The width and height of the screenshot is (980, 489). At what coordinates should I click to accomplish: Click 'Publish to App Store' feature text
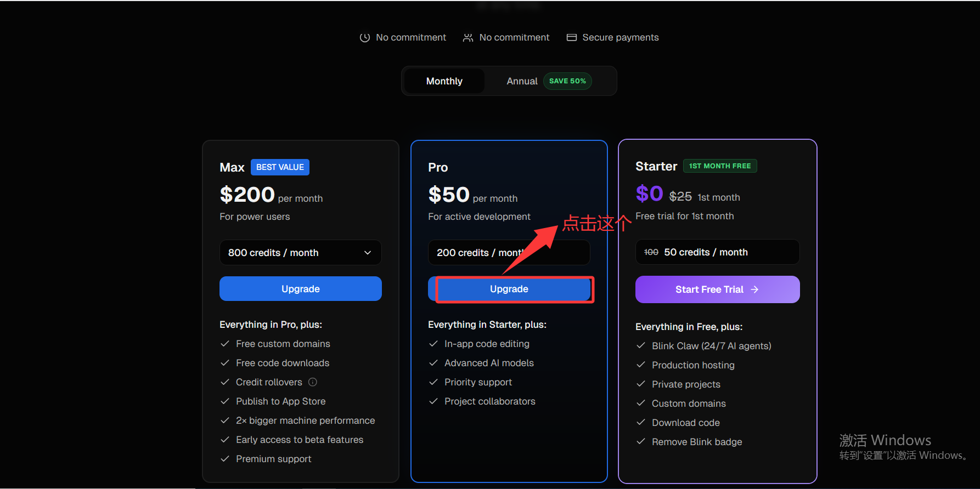pos(281,401)
